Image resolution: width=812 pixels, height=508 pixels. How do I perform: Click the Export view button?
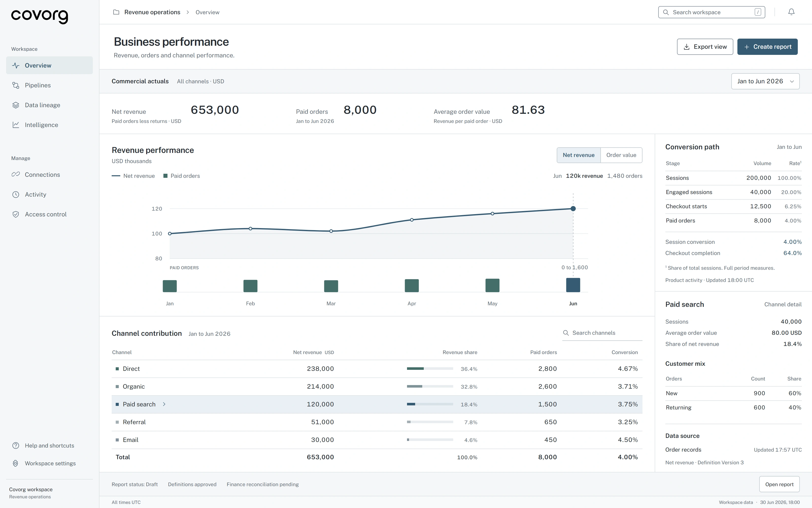(705, 47)
